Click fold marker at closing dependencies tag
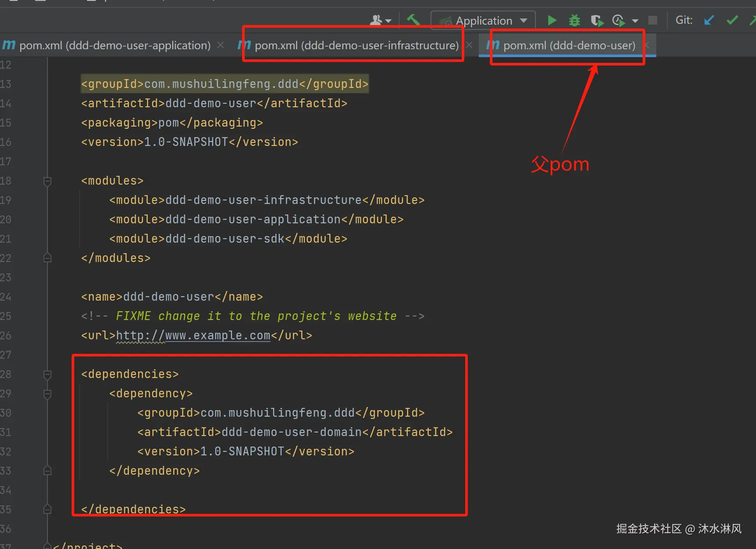Viewport: 756px width, 549px height. point(47,509)
